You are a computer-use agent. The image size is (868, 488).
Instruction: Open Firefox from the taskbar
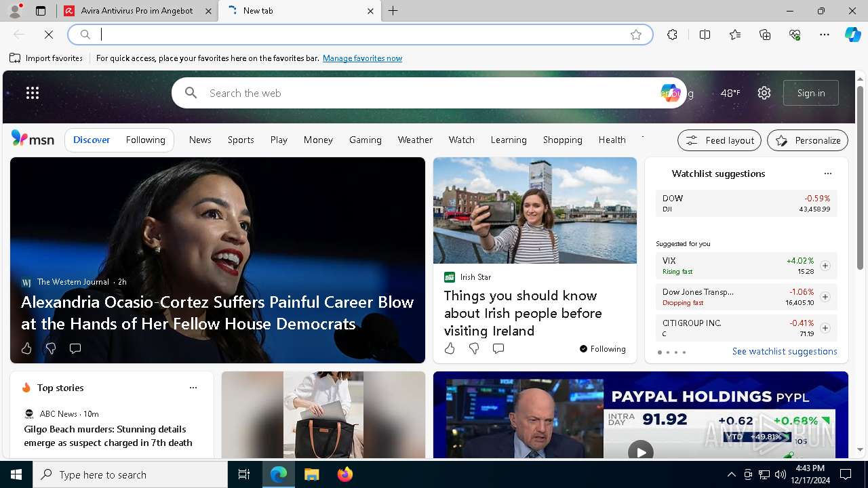point(345,474)
